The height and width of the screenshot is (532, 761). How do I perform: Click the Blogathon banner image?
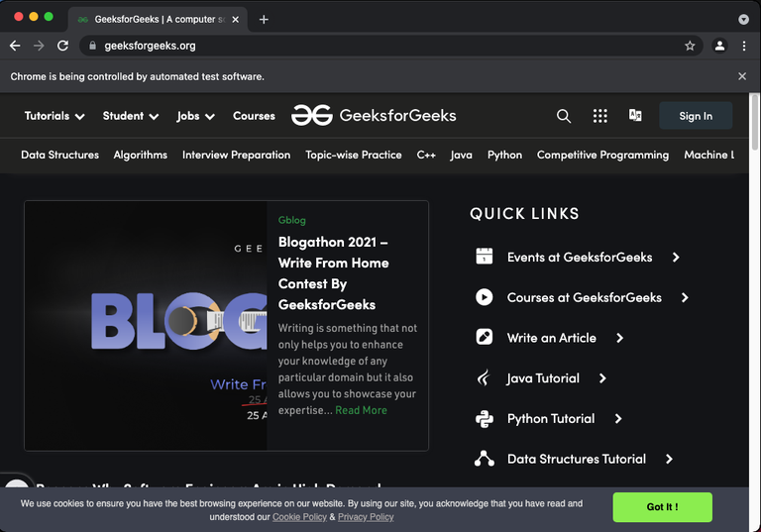pyautogui.click(x=146, y=326)
